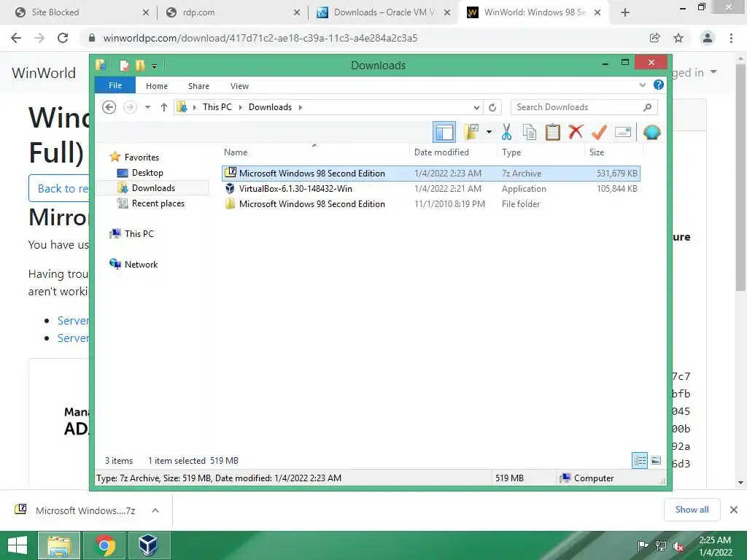
Task: Open Customize Quick Access Toolbar dropdown
Action: point(155,66)
